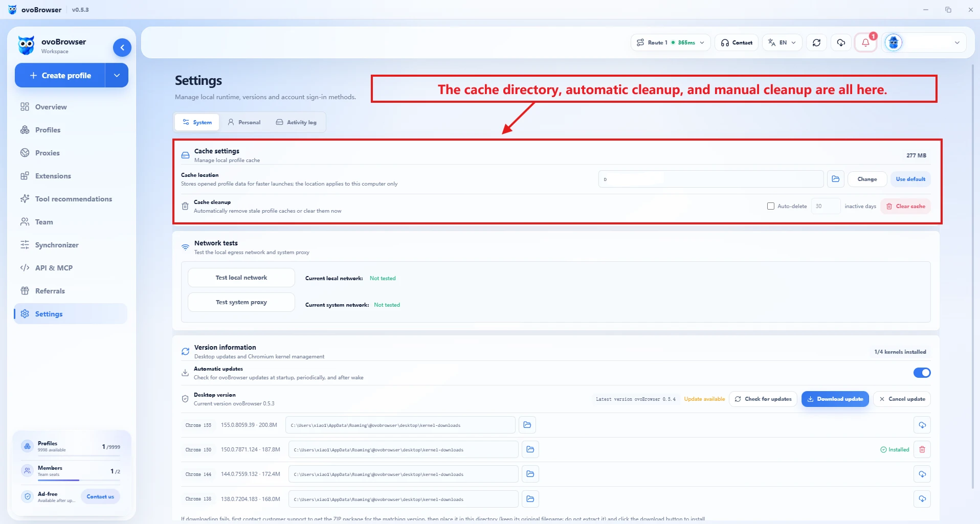980x524 pixels.
Task: Click the refresh icon in top bar
Action: [x=816, y=42]
